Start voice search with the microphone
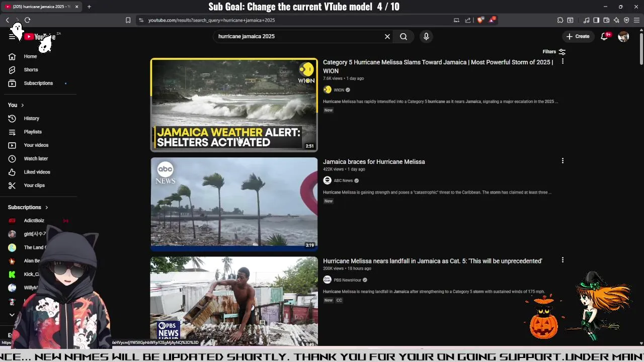The image size is (644, 362). [426, 36]
